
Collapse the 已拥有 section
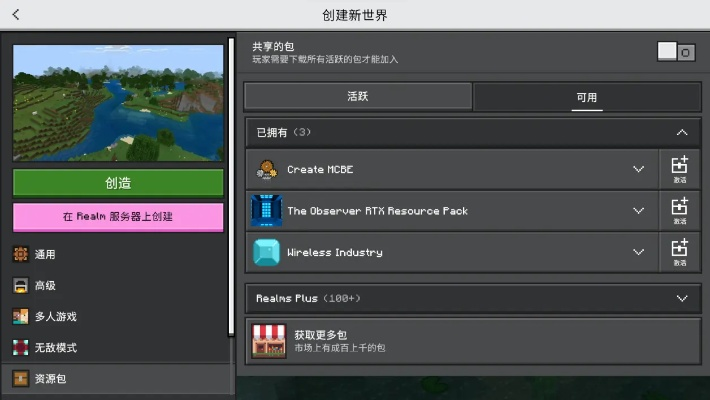pos(681,132)
